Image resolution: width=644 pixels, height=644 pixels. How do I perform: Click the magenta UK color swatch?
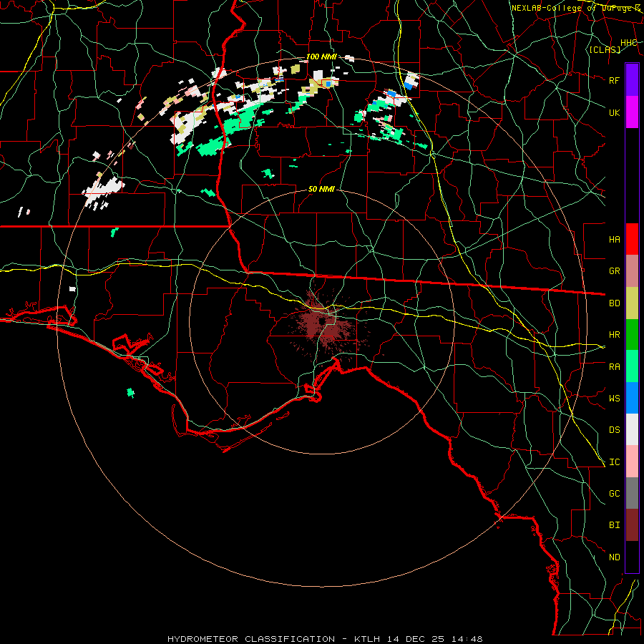point(632,112)
